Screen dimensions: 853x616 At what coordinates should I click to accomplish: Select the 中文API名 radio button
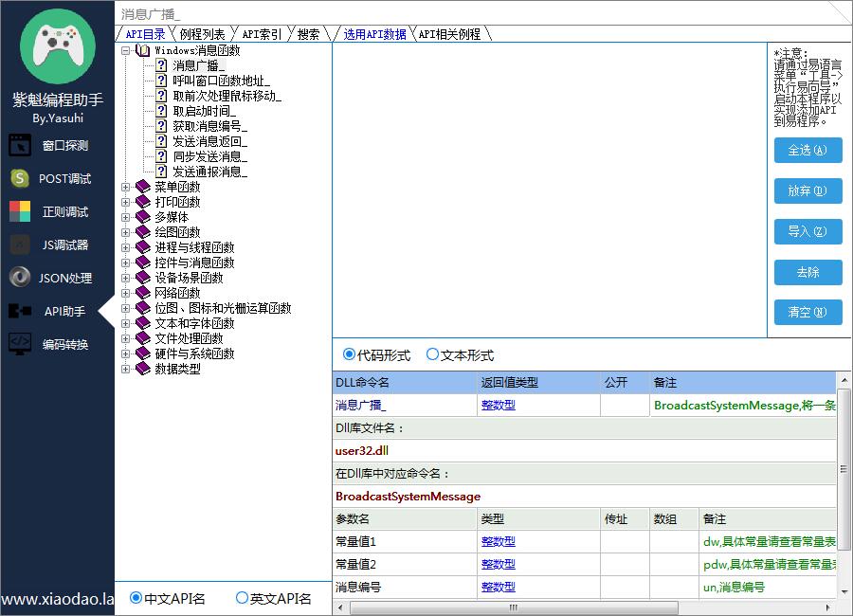[136, 598]
